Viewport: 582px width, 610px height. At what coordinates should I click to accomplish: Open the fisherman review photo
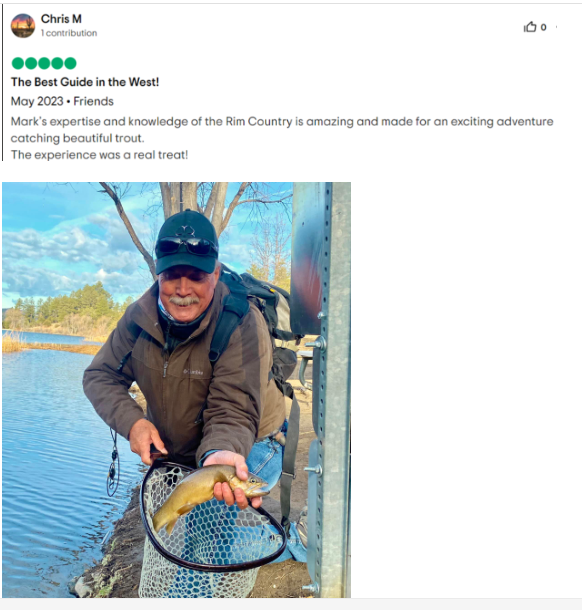click(x=176, y=390)
